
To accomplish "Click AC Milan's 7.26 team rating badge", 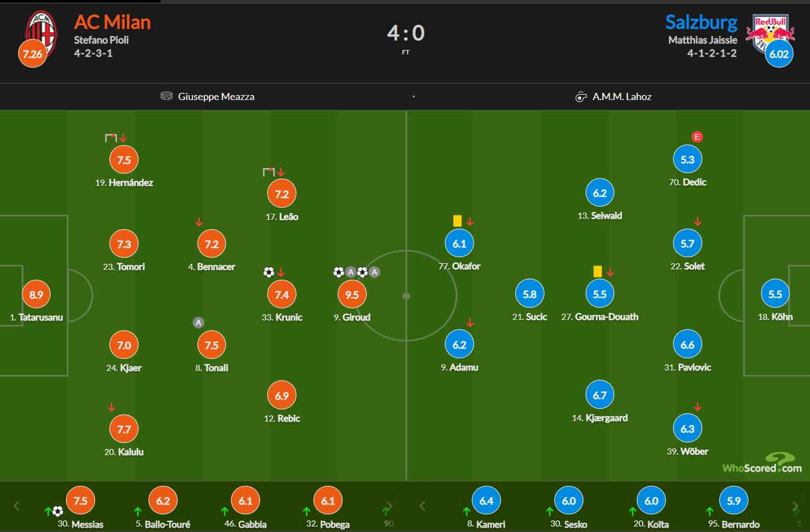I will click(32, 54).
